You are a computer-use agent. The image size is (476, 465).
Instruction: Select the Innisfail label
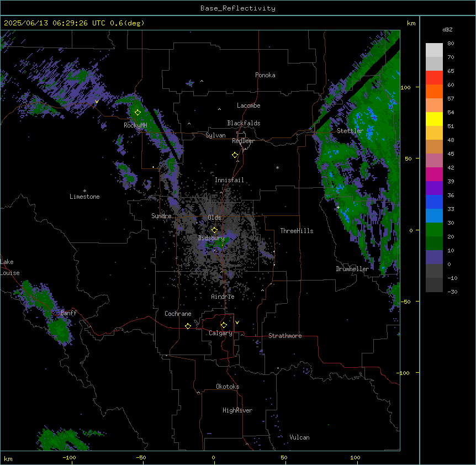click(x=229, y=180)
